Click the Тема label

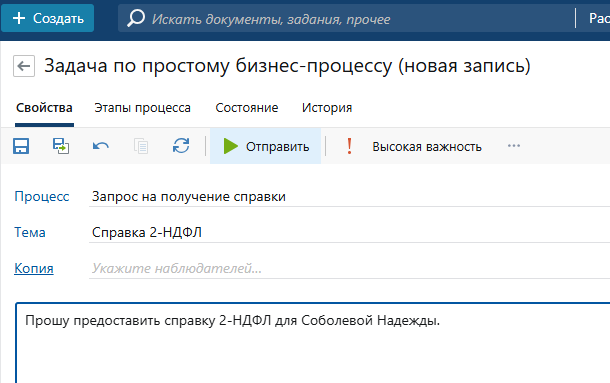point(30,232)
